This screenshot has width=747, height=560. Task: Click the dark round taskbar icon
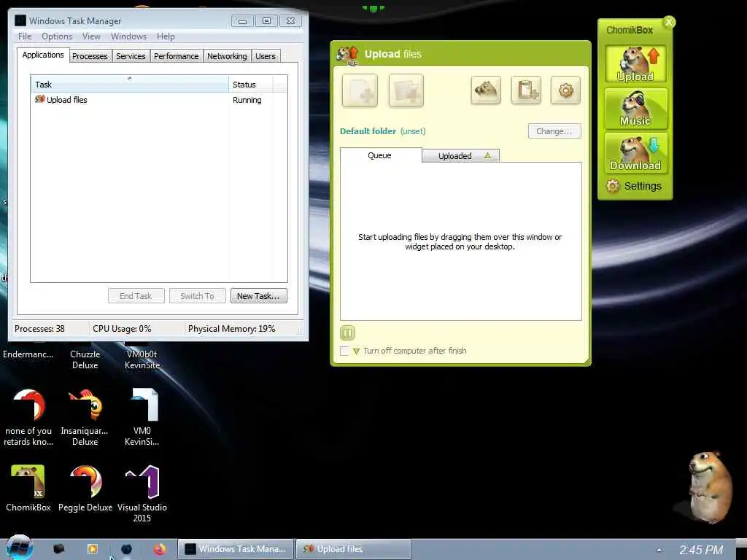click(126, 549)
